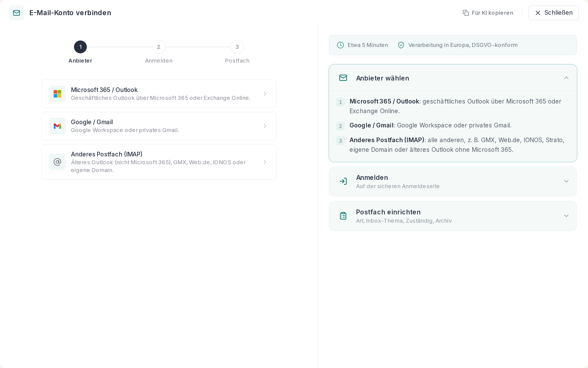Screen dimensions: 588x368
Task: Click numbered item 1 badge in guide list
Action: [340, 102]
